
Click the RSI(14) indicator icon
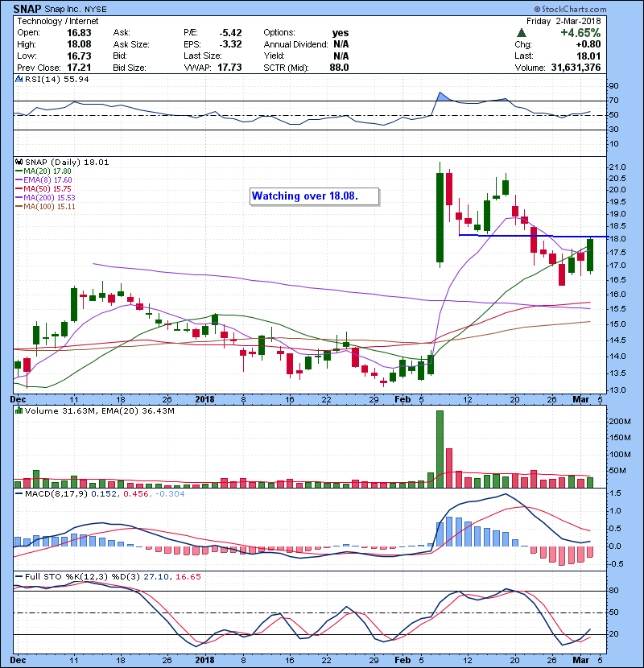pyautogui.click(x=19, y=79)
